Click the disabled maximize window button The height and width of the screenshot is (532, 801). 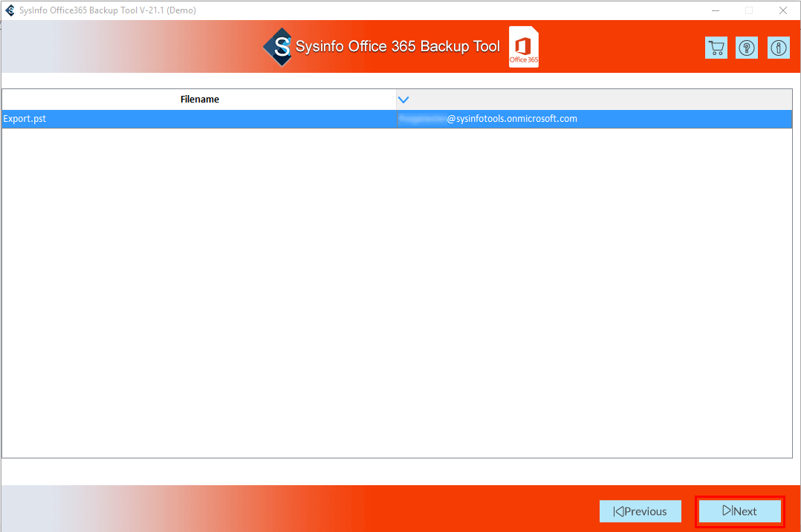pos(748,10)
